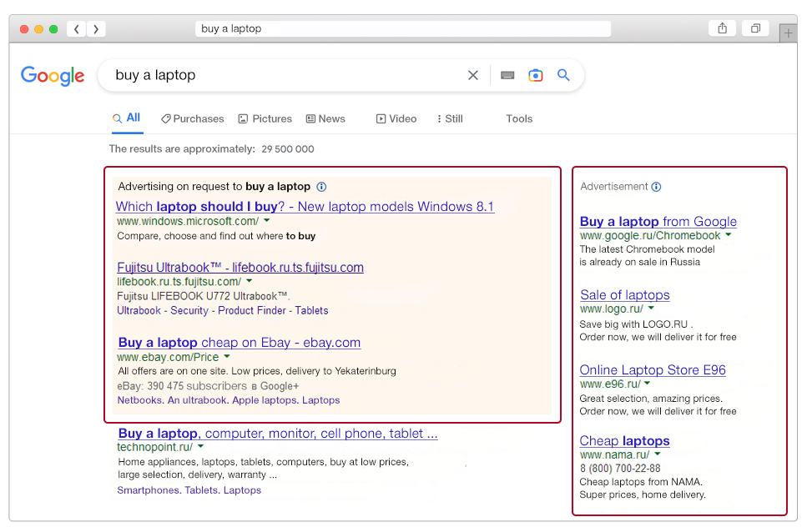The height and width of the screenshot is (532, 807).
Task: Expand dropdown next to www.windows.microsoft.com/
Action: (x=266, y=220)
